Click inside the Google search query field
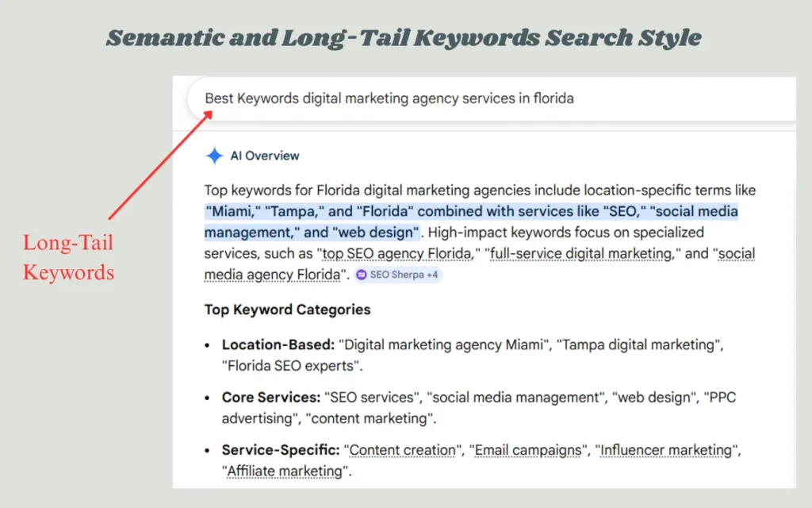The width and height of the screenshot is (812, 508). pos(476,98)
